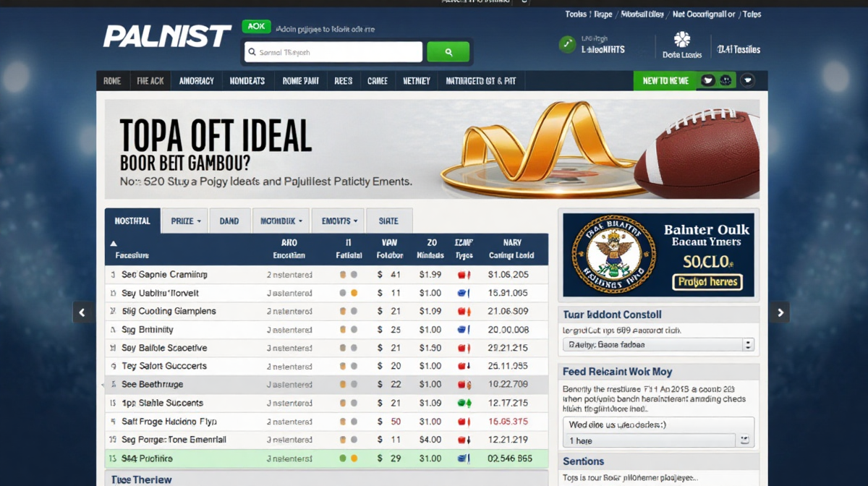
Task: Click the 'See Beethrruge' row name
Action: pos(152,385)
